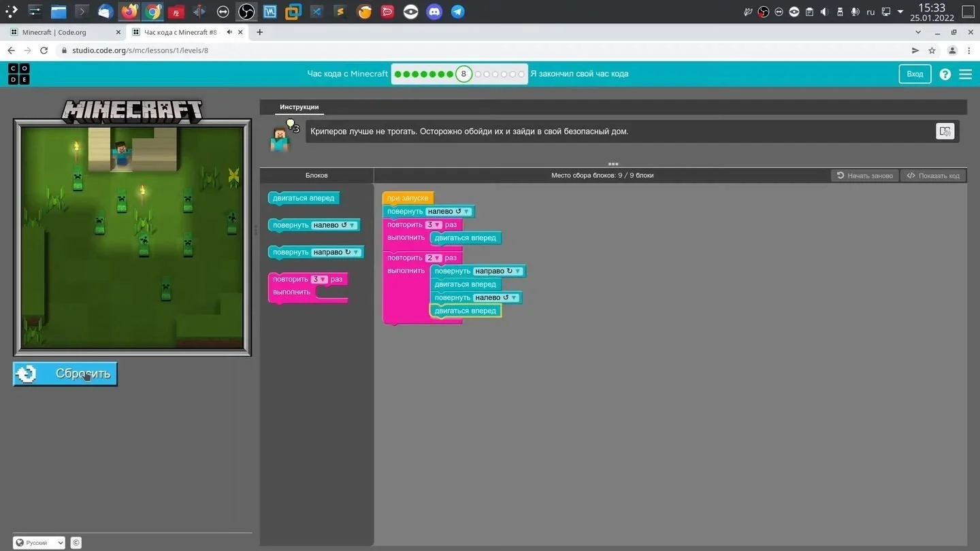The image size is (980, 551).
Task: Open the terminal from the taskbar
Action: click(82, 12)
